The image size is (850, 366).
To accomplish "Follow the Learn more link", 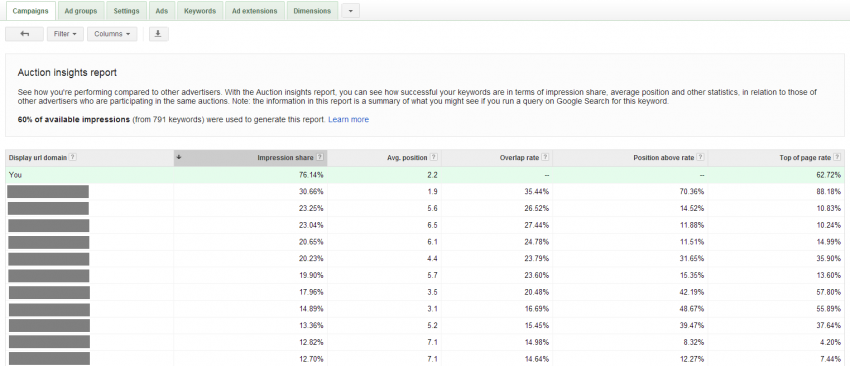I will point(349,119).
